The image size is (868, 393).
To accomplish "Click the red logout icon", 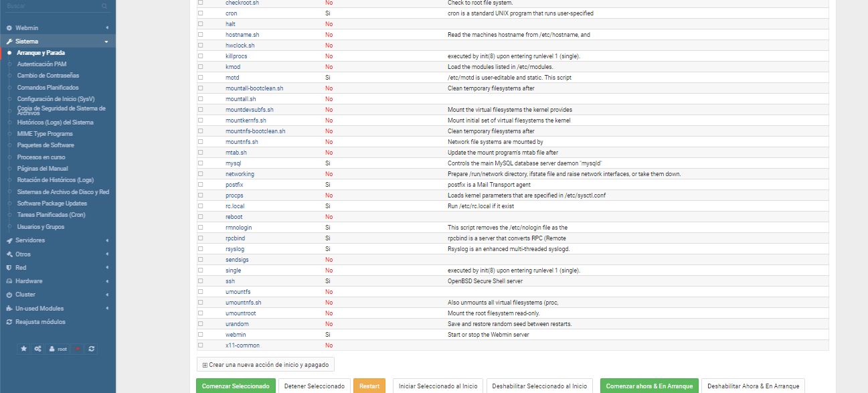I will pos(78,349).
